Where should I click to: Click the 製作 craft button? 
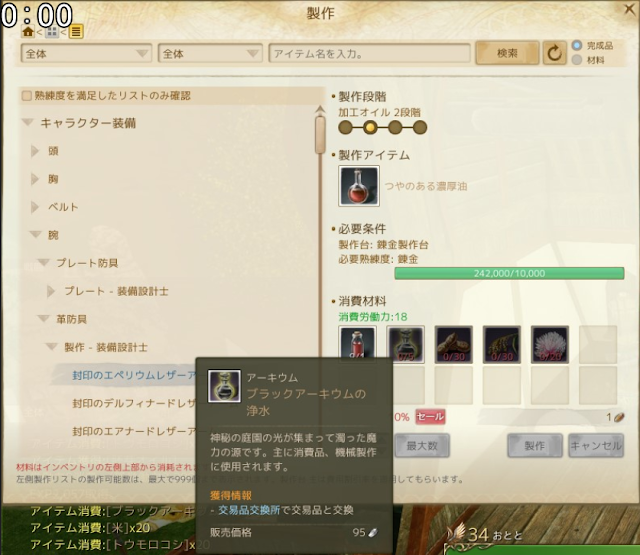(535, 446)
